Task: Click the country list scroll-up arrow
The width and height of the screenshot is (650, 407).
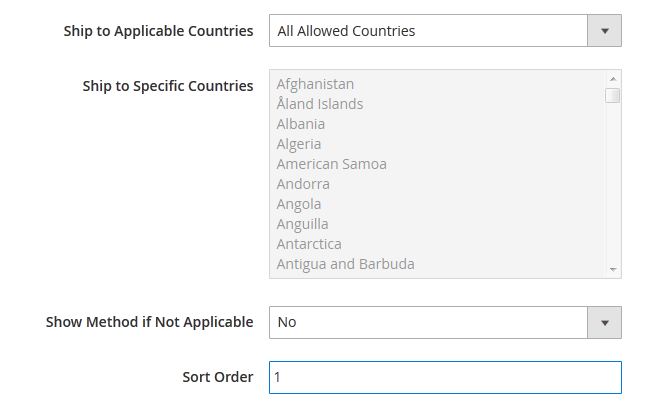Action: point(613,79)
